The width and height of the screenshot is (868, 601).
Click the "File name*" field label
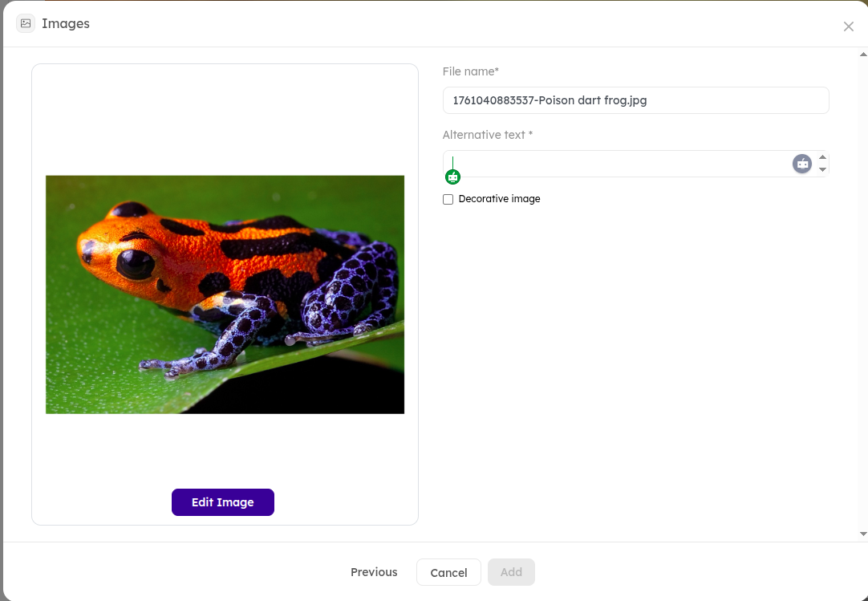471,71
